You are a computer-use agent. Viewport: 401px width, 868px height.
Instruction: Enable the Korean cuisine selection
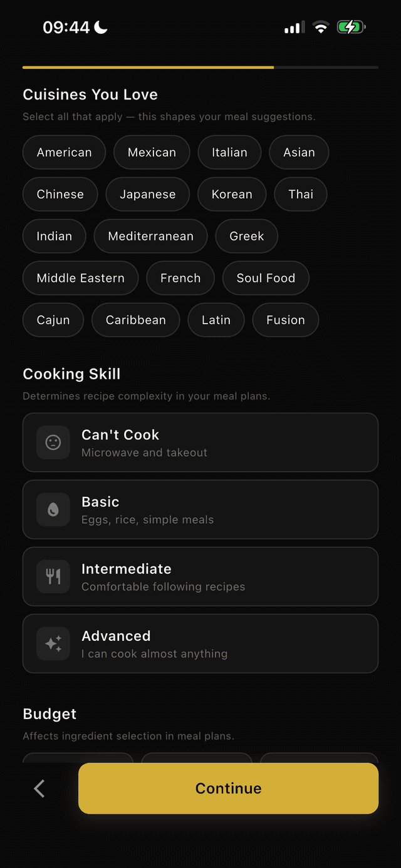[x=232, y=194]
